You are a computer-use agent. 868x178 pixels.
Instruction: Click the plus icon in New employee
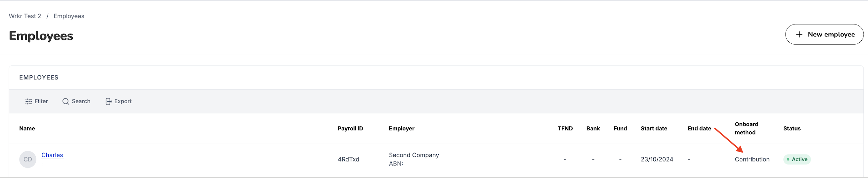pyautogui.click(x=799, y=34)
